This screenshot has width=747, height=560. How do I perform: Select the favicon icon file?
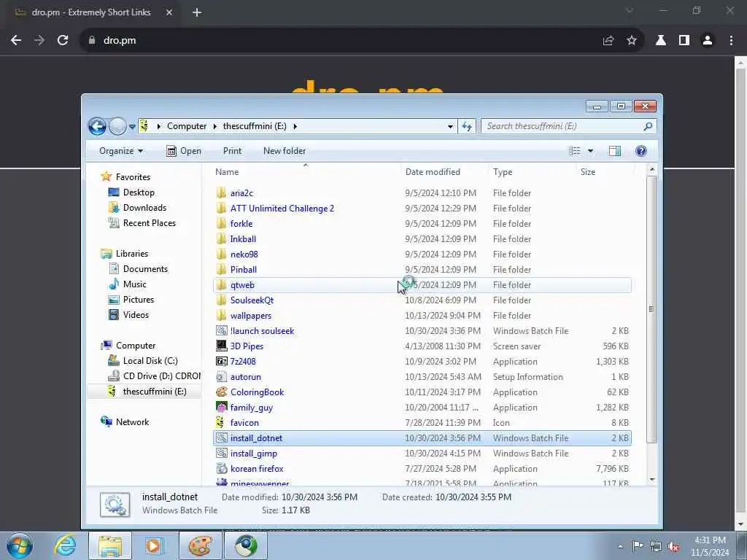[220, 422]
